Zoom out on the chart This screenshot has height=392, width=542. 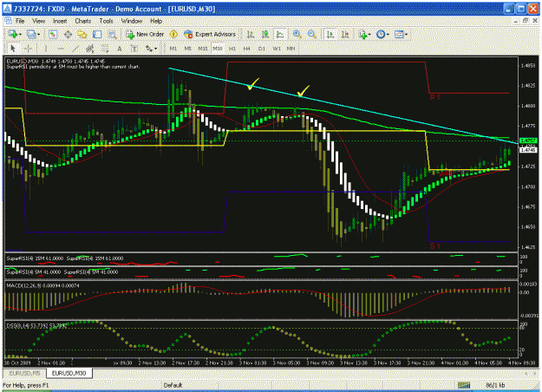point(311,34)
